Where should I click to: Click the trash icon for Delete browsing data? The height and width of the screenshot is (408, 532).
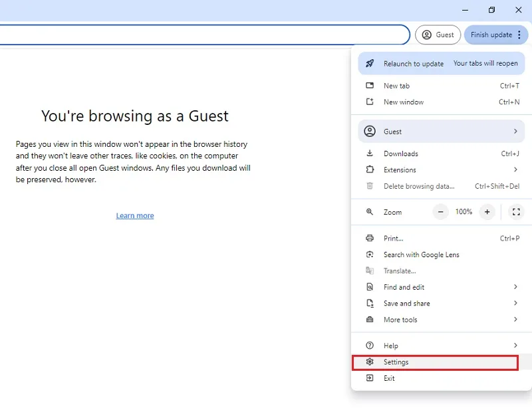[x=370, y=186]
